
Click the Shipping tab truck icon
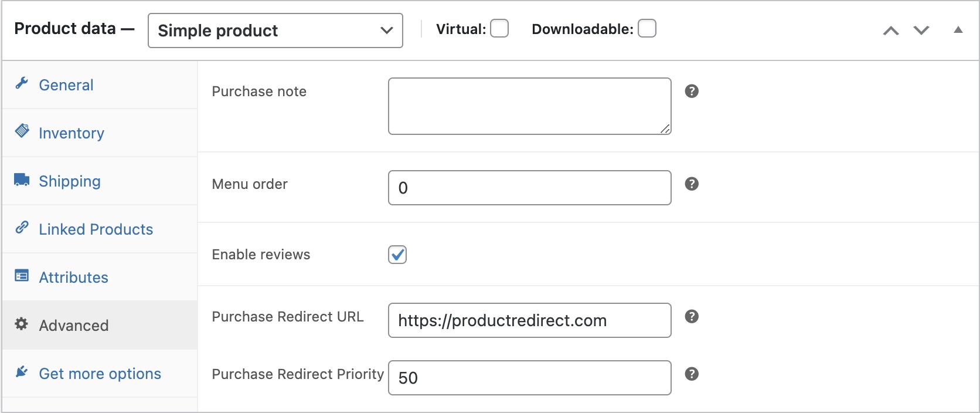22,180
